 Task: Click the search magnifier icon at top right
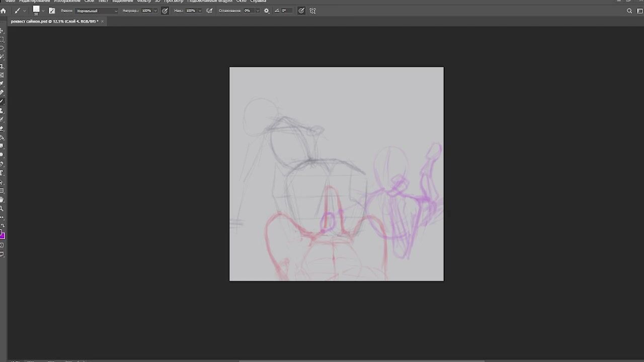pos(629,11)
